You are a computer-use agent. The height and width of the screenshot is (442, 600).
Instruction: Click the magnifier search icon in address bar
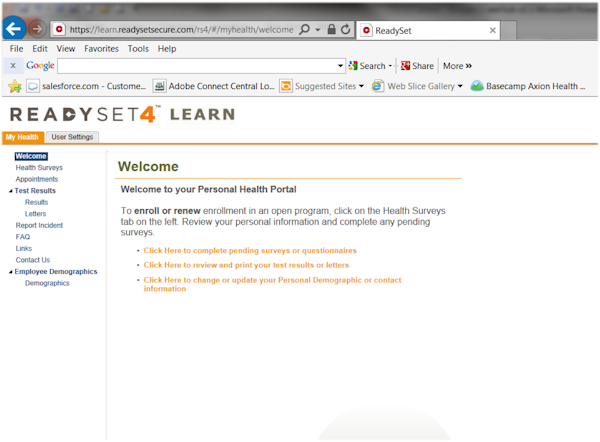click(305, 29)
